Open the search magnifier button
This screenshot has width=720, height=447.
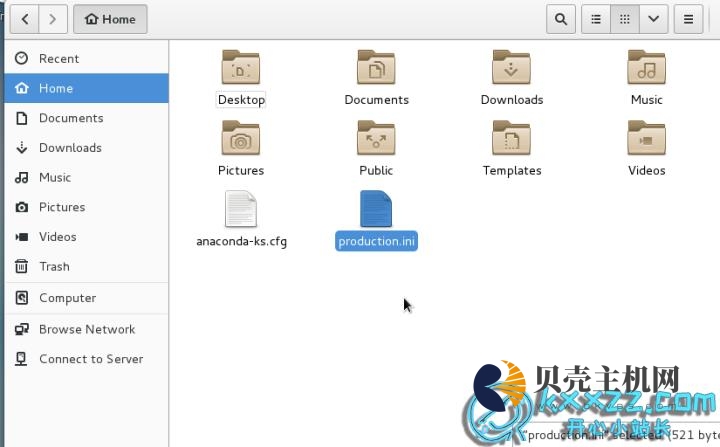coord(561,19)
